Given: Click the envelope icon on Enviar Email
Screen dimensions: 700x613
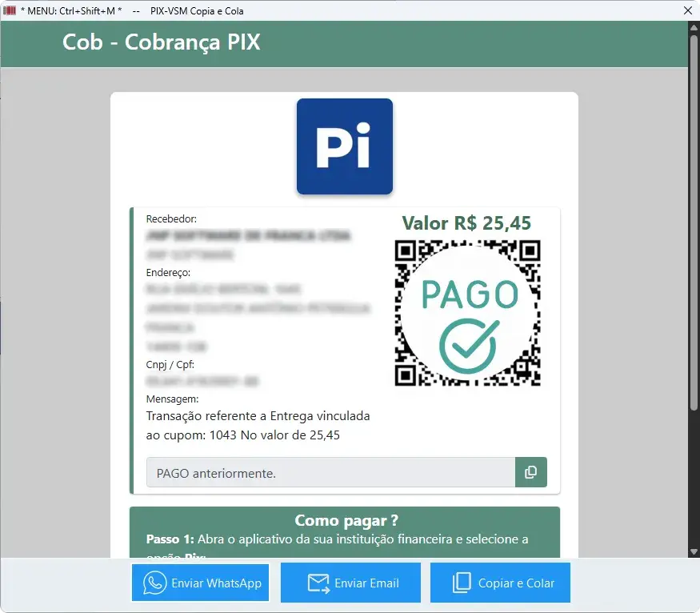Looking at the screenshot, I should [x=318, y=583].
